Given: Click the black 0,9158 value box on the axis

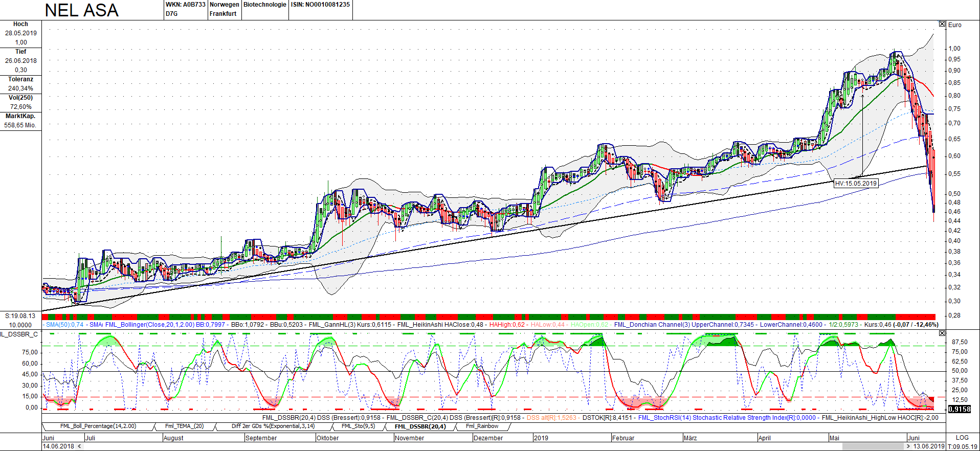Looking at the screenshot, I should pyautogui.click(x=960, y=409).
